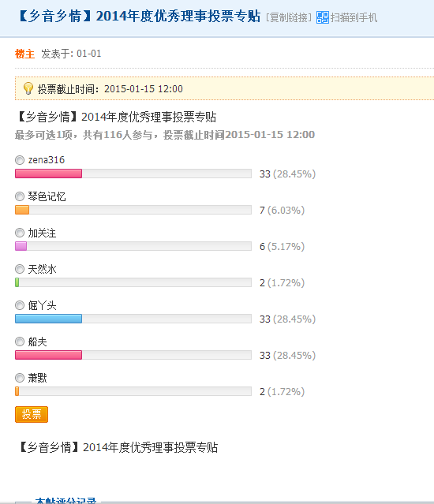Click the orange 投票 vote button
The width and height of the screenshot is (434, 504).
pyautogui.click(x=32, y=414)
